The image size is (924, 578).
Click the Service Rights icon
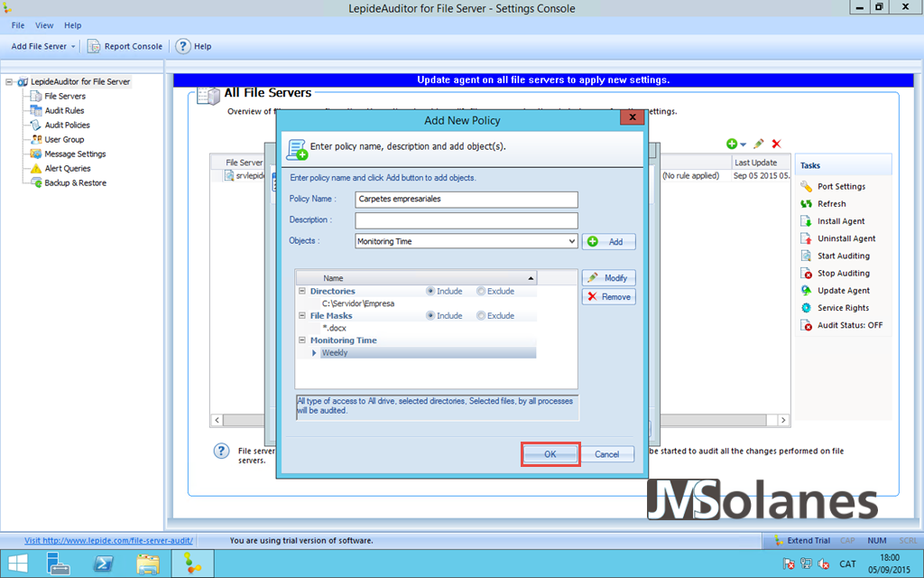click(806, 308)
